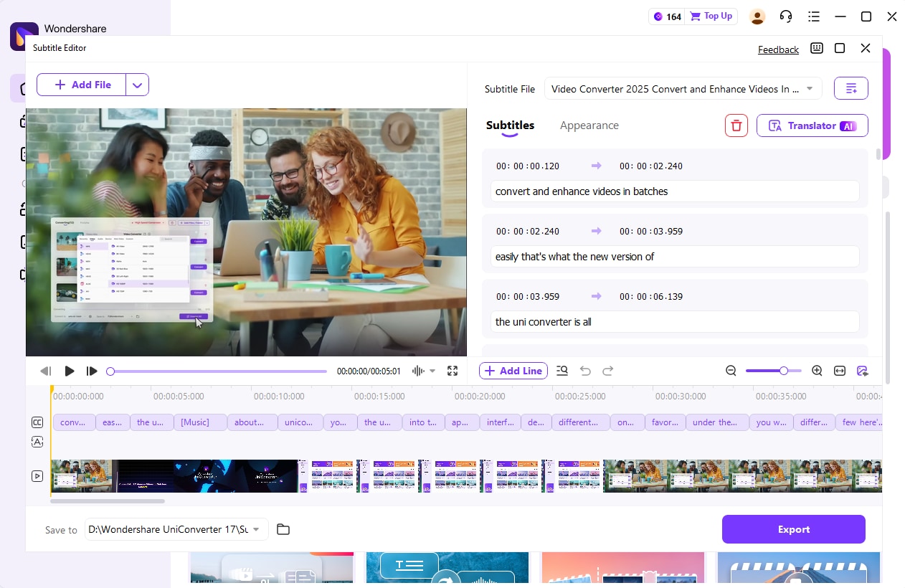Go to previous frame in player
Viewport: 905px width, 588px height.
pyautogui.click(x=46, y=371)
